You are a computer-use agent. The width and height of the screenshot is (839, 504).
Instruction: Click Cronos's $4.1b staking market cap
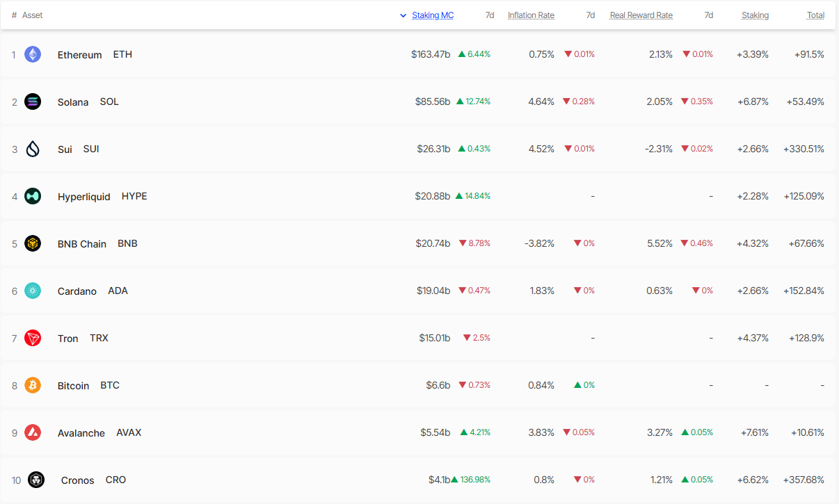pyautogui.click(x=439, y=480)
